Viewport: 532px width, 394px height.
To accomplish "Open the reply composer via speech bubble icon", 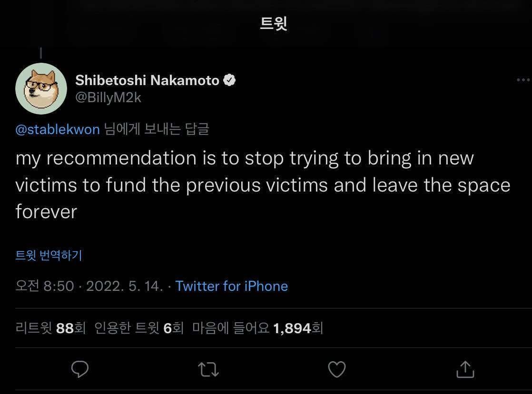I will pyautogui.click(x=80, y=369).
